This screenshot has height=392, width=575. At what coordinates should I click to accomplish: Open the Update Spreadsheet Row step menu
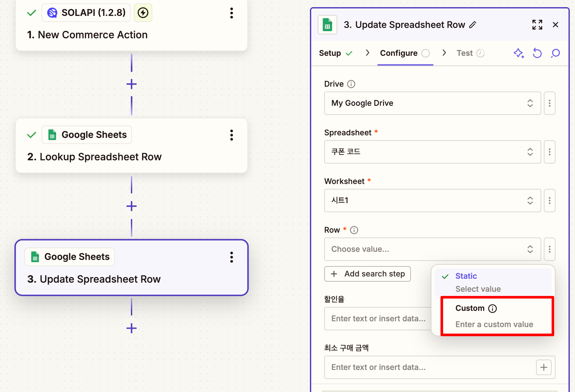pos(231,257)
